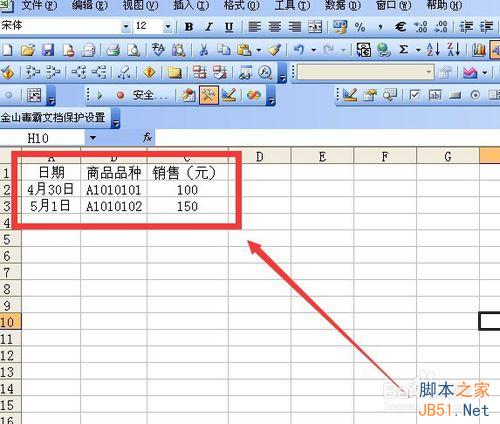Insert a checkbox control
Screen dimensions: 500x424
415,95
